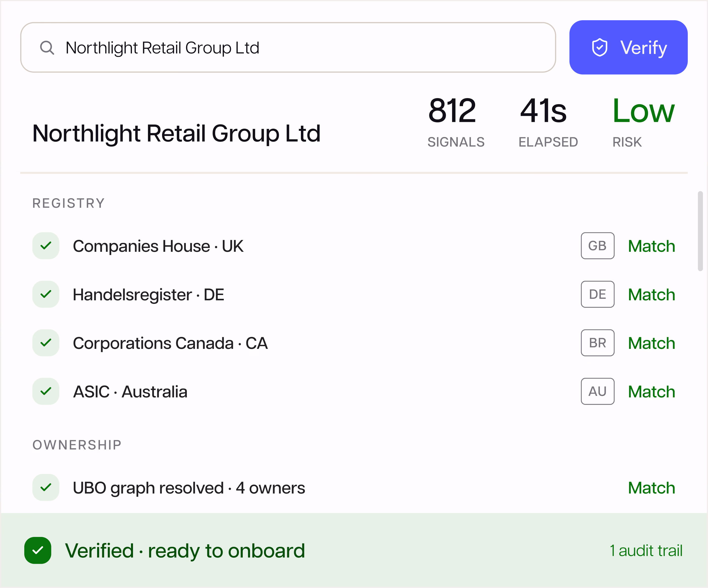
Task: Open the Companies House · UK row
Action: tap(354, 246)
